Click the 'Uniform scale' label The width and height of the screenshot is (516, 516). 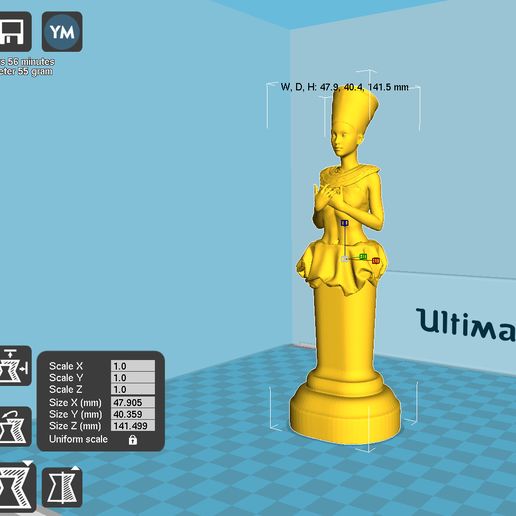[78, 439]
